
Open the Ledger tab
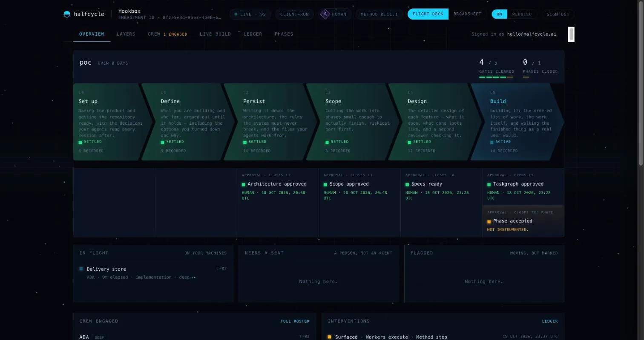253,34
